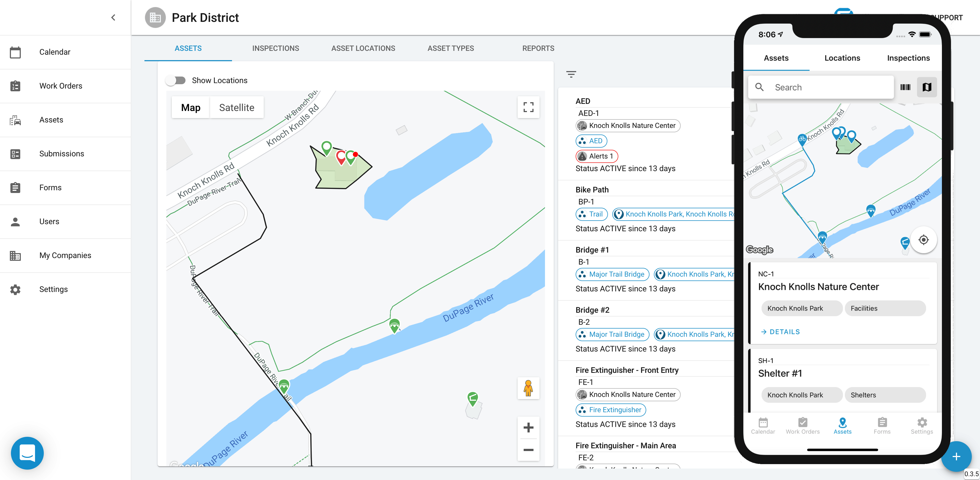Select Inspections tab on the phone

pyautogui.click(x=909, y=58)
